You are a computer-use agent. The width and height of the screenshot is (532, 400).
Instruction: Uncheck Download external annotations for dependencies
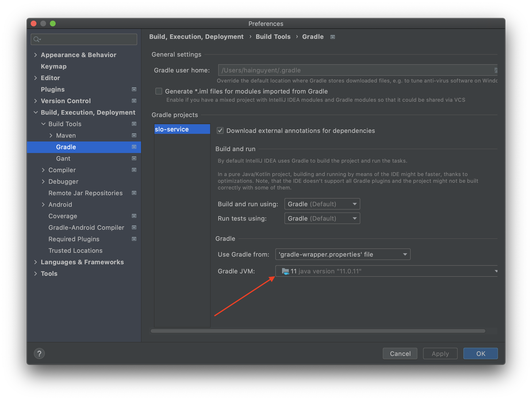click(220, 131)
